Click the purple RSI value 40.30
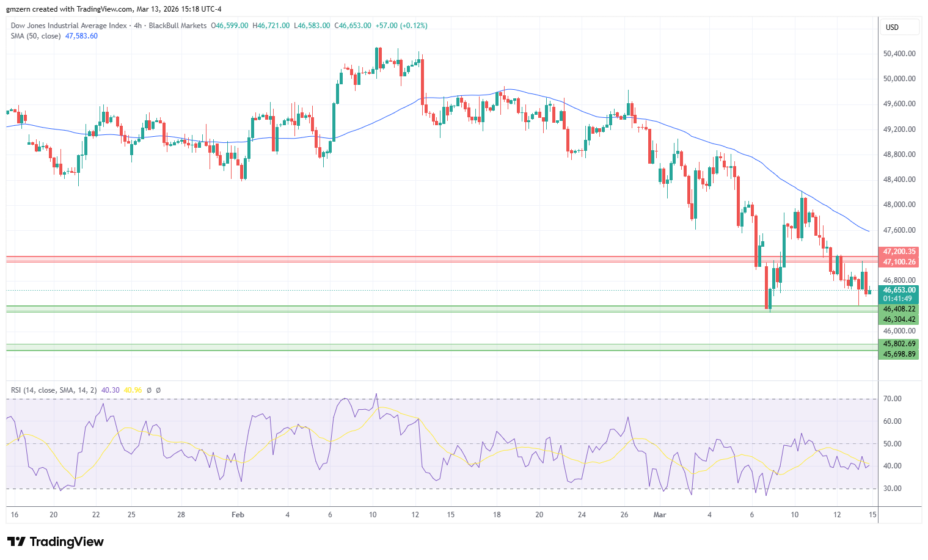928x560 pixels. tap(110, 390)
